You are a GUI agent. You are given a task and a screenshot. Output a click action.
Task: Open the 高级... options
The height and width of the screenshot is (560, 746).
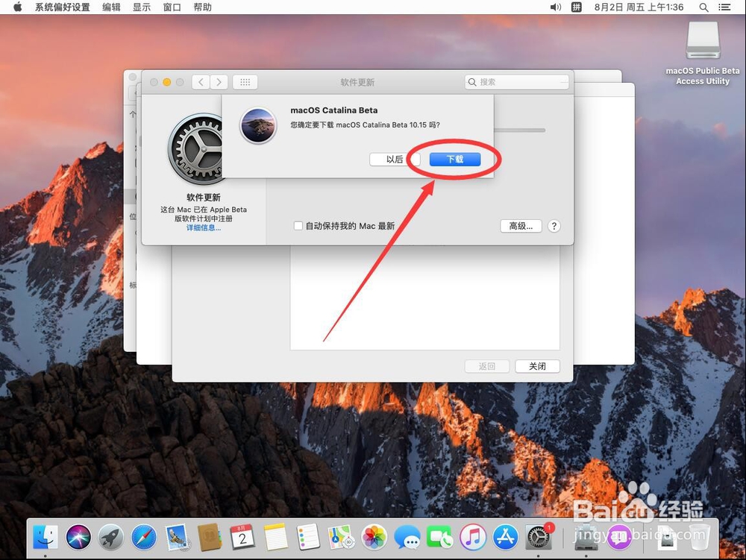pos(521,226)
